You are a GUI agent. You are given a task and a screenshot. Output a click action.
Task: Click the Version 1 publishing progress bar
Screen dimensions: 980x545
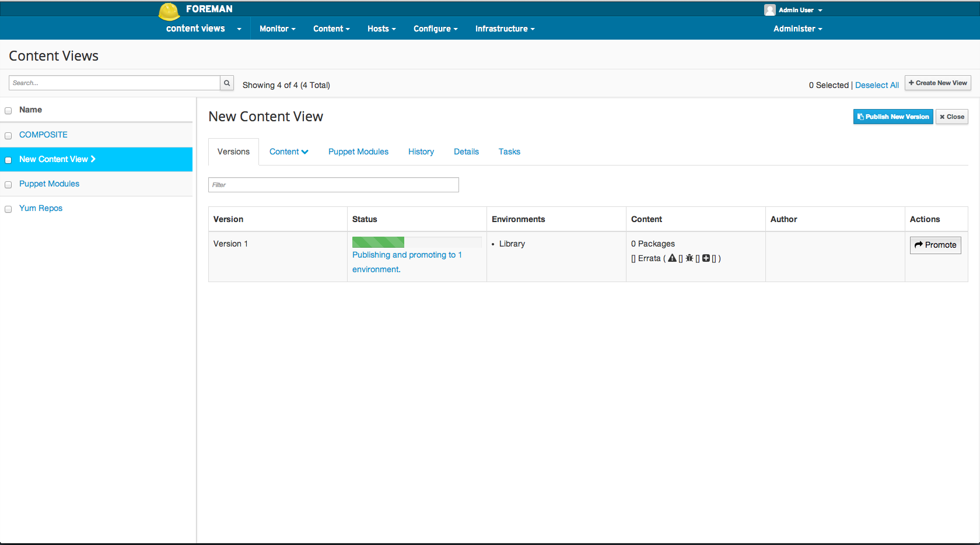point(416,242)
